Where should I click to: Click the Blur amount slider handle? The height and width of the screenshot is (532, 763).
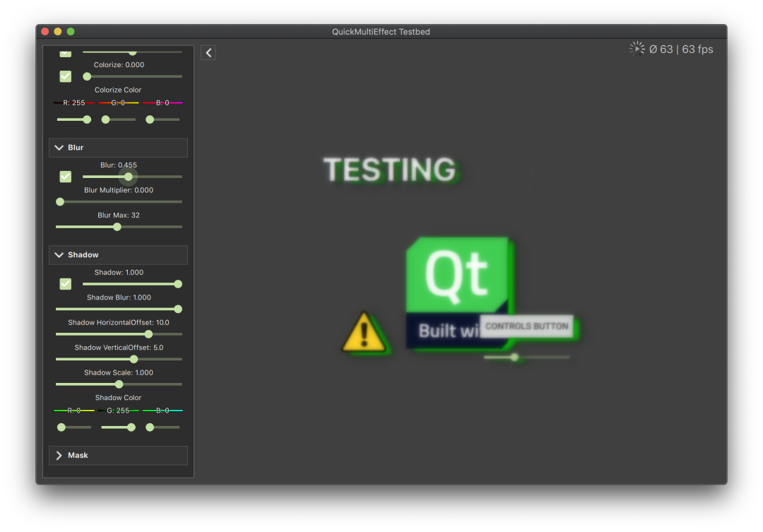click(129, 177)
